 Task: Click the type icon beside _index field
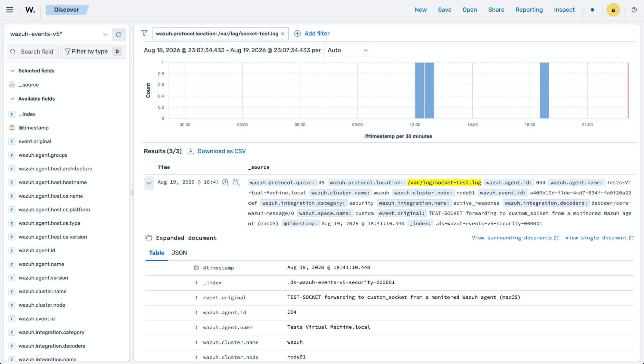[12, 114]
